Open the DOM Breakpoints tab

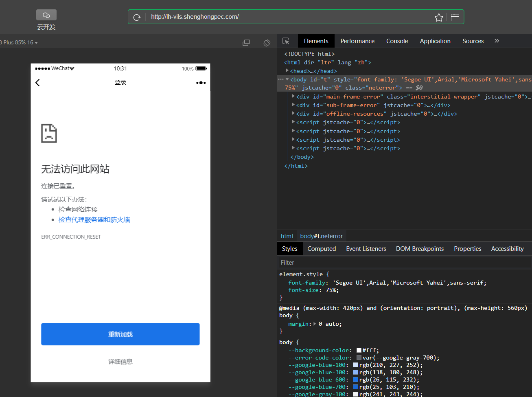point(420,249)
